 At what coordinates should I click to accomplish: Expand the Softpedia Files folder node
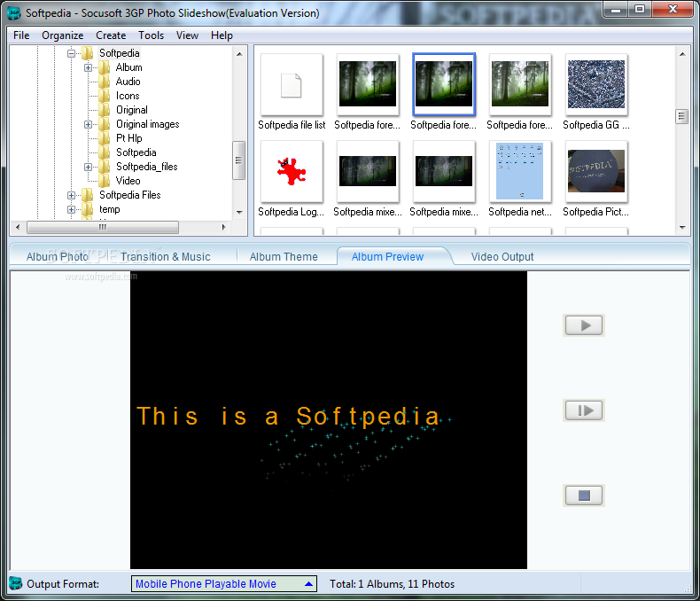tap(71, 196)
